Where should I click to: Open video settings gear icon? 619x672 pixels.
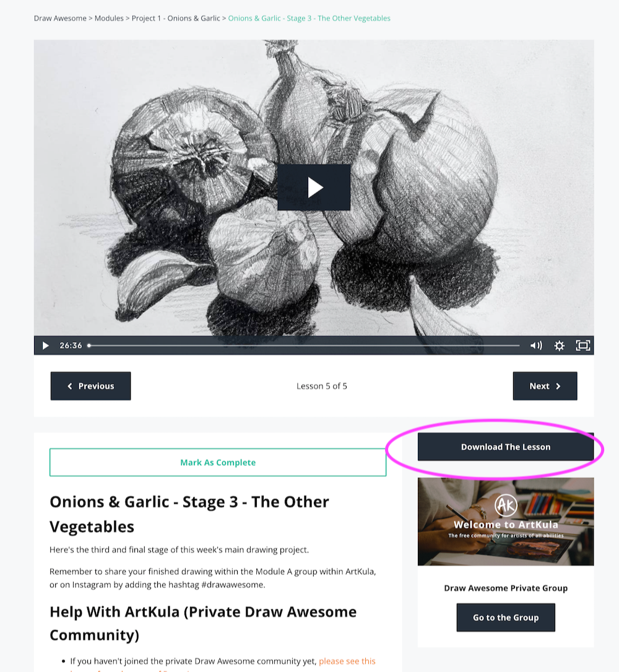559,346
